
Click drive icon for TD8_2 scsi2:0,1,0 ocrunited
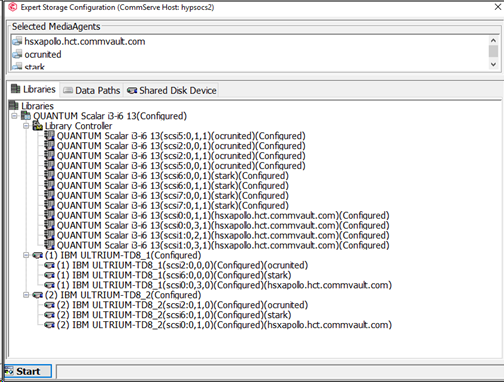tap(49, 305)
